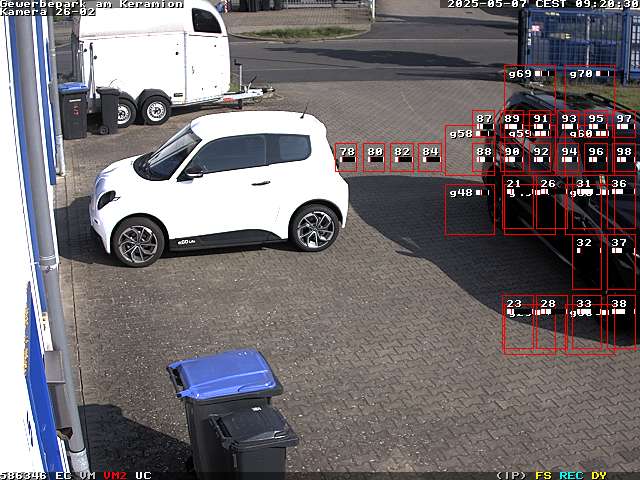Click the number label of window 26
Image resolution: width=640 pixels, height=480 pixels.
pos(548,184)
